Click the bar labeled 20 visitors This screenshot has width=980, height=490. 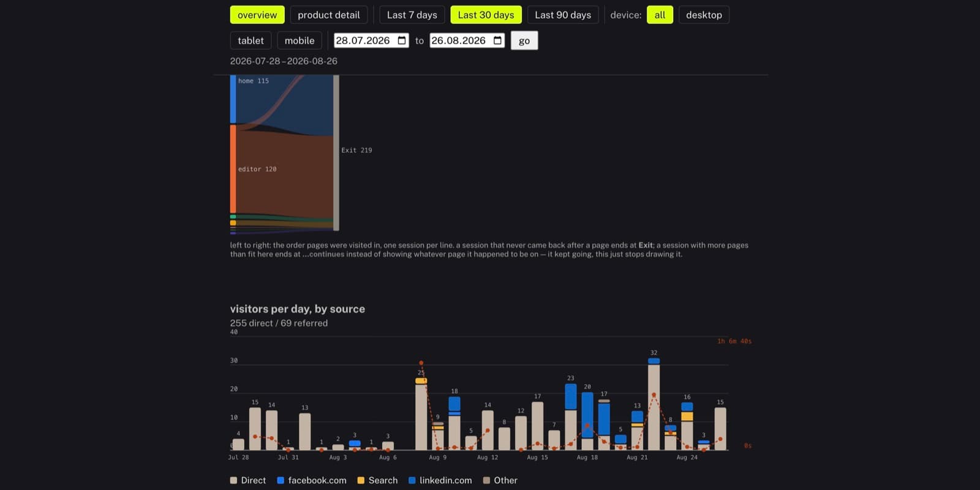point(587,421)
